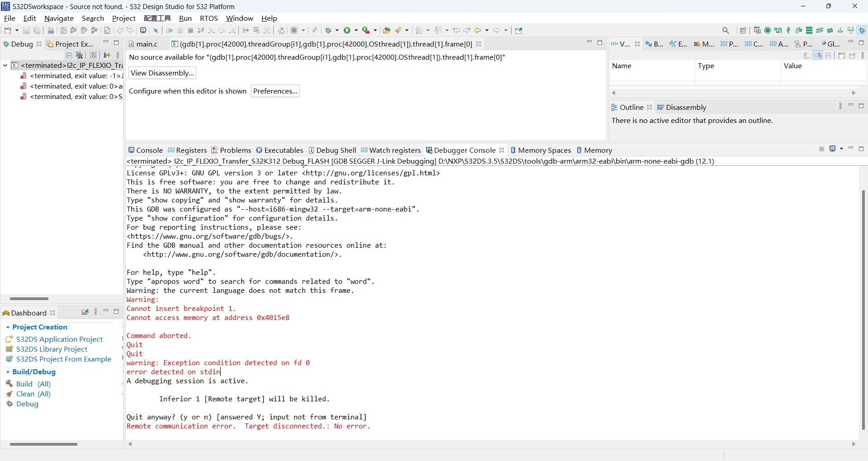Toggle Show Logical Structures in Variables view
This screenshot has height=461, width=868.
click(817, 55)
